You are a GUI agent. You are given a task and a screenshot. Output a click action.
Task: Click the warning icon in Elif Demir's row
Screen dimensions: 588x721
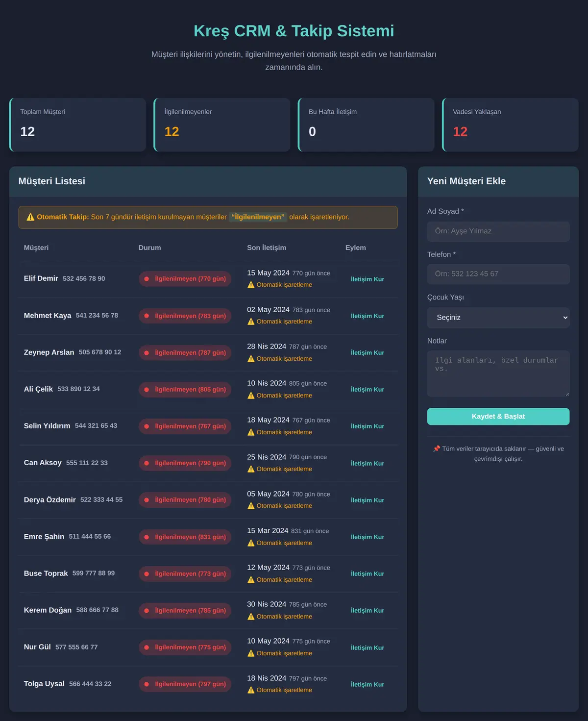[x=251, y=285]
